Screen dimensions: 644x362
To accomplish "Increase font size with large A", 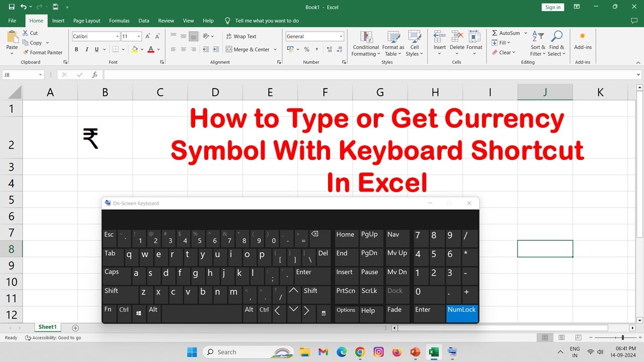I will [x=147, y=36].
